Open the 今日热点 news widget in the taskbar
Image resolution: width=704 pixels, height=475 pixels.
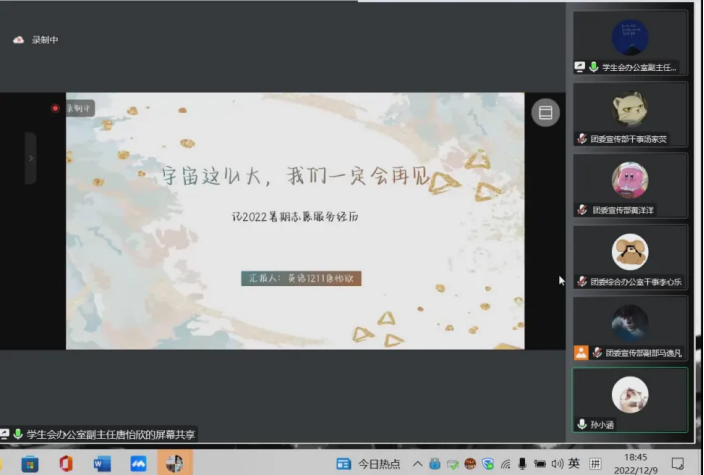[x=369, y=464]
